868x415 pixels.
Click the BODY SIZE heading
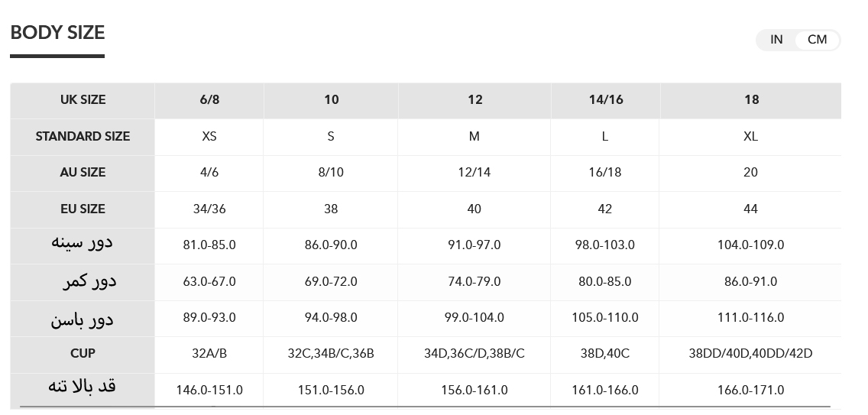(x=57, y=33)
